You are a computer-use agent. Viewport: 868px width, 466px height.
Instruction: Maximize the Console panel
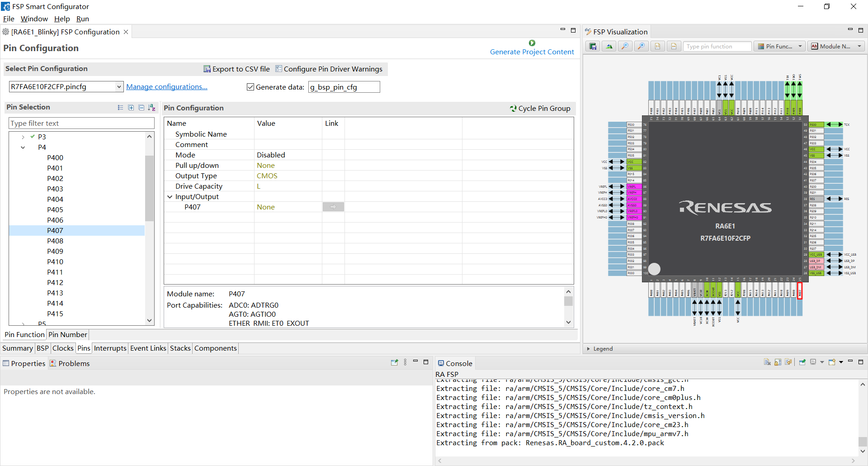coord(861,362)
